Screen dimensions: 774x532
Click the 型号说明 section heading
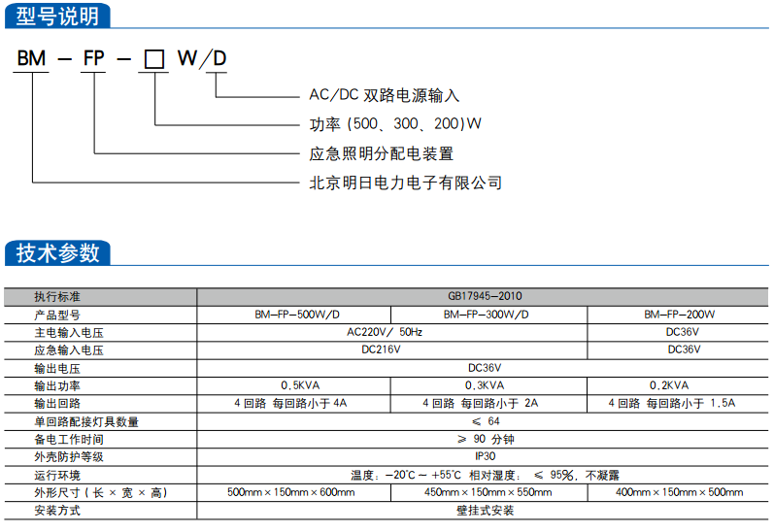point(57,17)
